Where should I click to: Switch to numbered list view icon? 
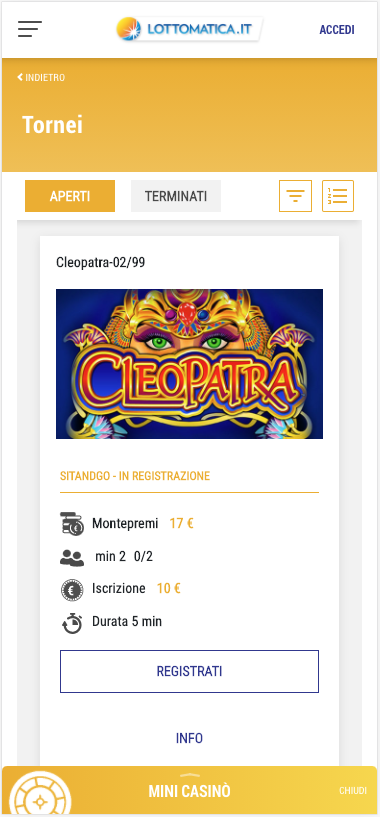pyautogui.click(x=338, y=196)
